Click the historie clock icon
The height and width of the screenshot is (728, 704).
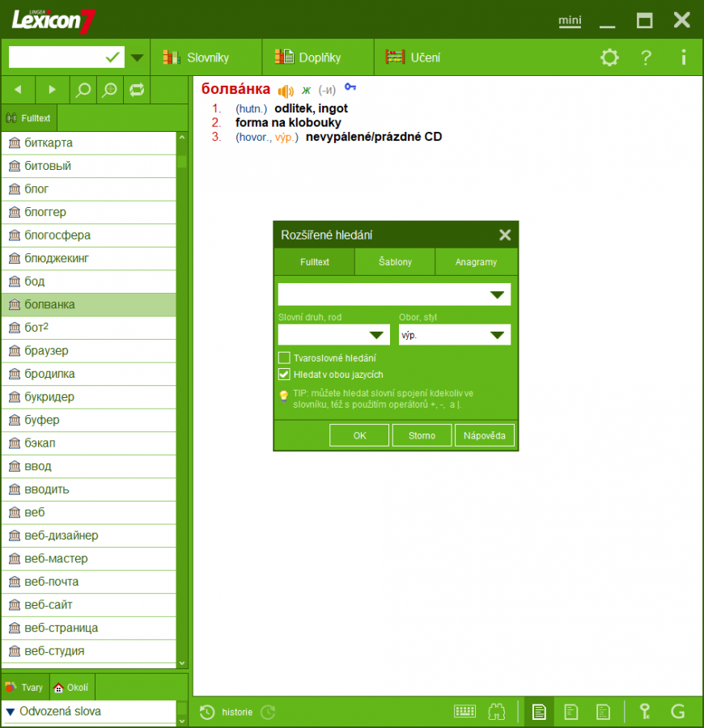(x=209, y=712)
